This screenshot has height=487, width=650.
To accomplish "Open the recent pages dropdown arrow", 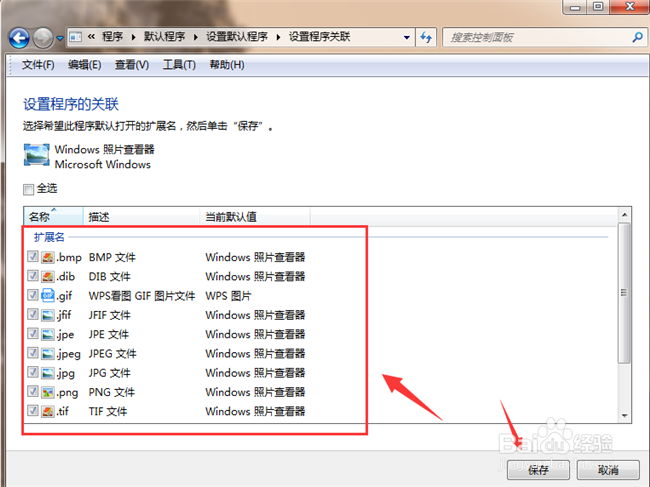I will coord(60,39).
